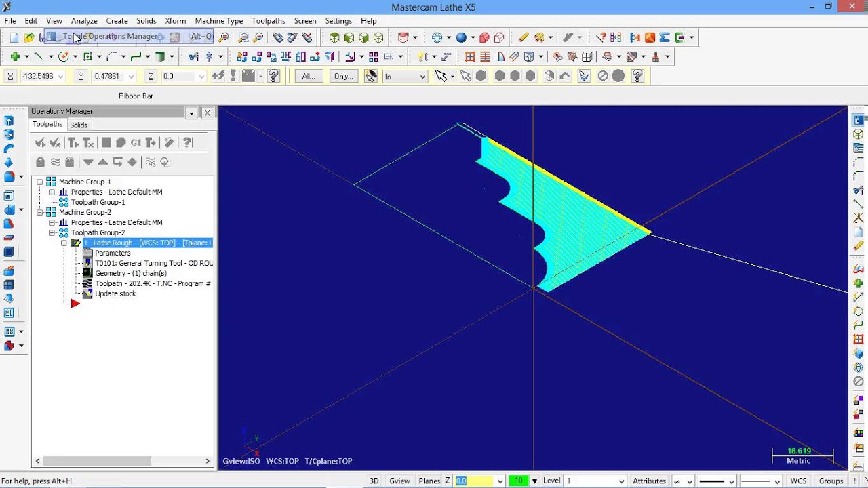Close the Operations Manager panel
Screen dimensions: 868x488
208,113
